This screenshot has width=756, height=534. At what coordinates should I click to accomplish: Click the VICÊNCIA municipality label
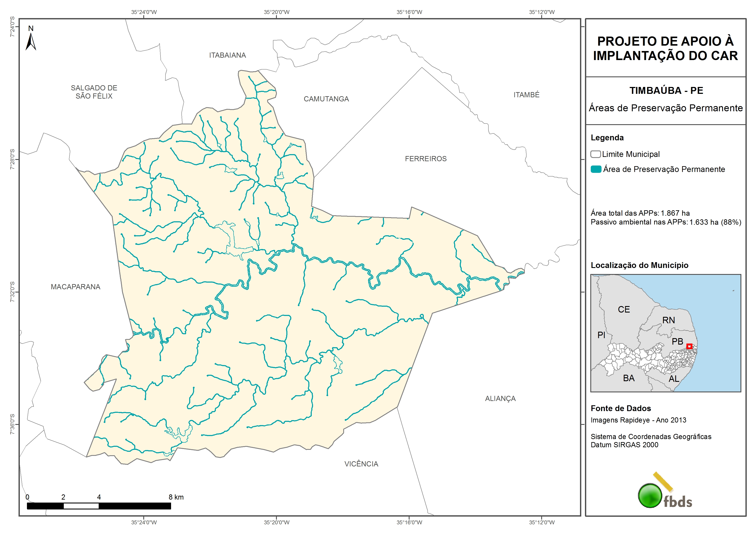click(361, 464)
